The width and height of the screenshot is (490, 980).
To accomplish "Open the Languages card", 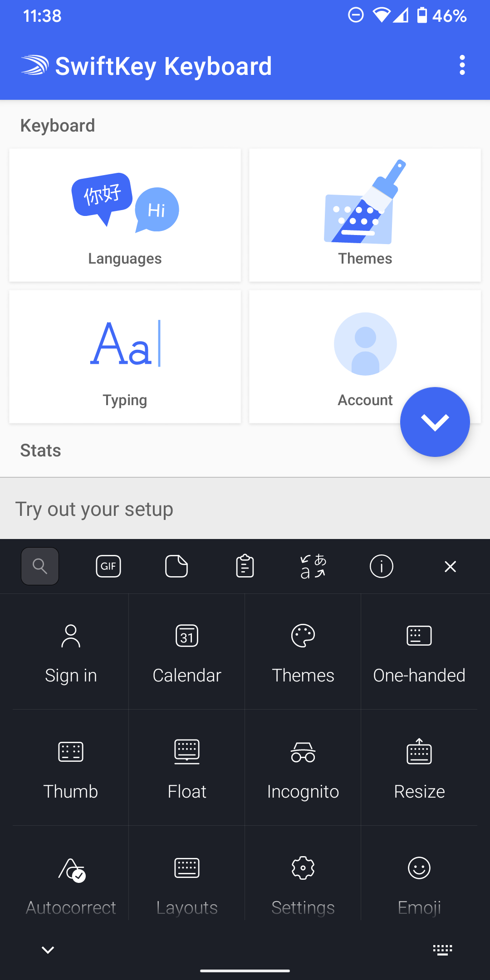I will tap(125, 215).
